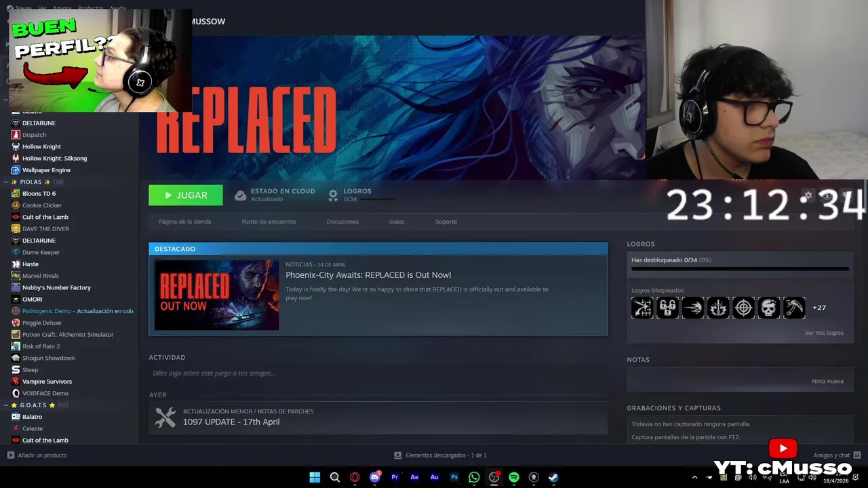Click the green JUGAR play button
This screenshot has width=868, height=488.
point(186,195)
